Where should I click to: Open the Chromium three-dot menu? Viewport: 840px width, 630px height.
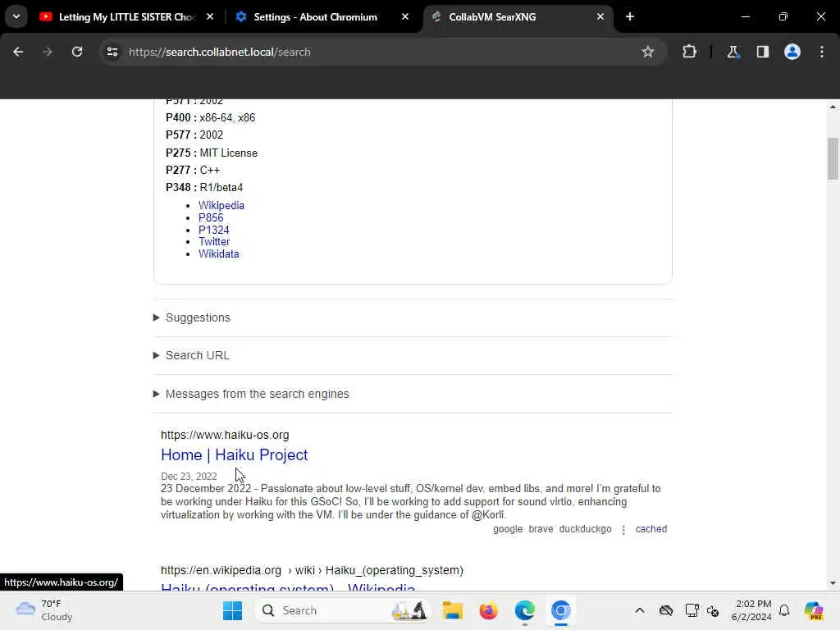click(822, 52)
